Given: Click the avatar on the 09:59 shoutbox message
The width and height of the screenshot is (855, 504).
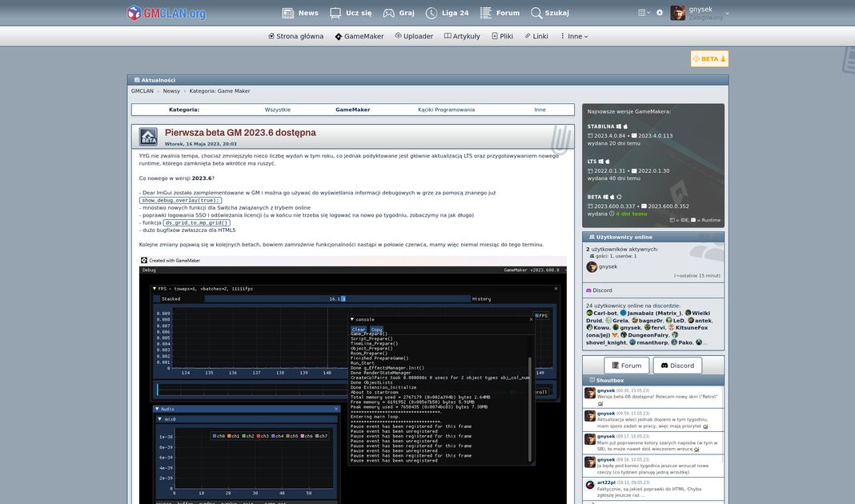Looking at the screenshot, I should [x=590, y=416].
